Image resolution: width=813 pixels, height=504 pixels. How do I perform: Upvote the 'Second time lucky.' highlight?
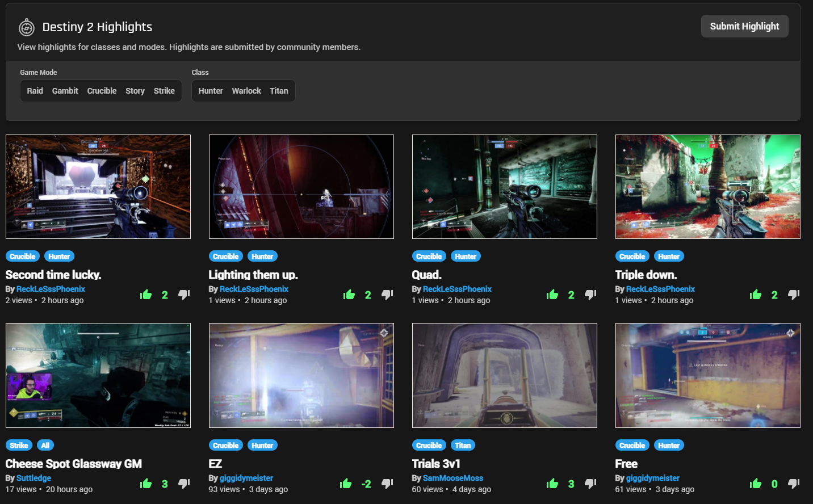coord(146,295)
